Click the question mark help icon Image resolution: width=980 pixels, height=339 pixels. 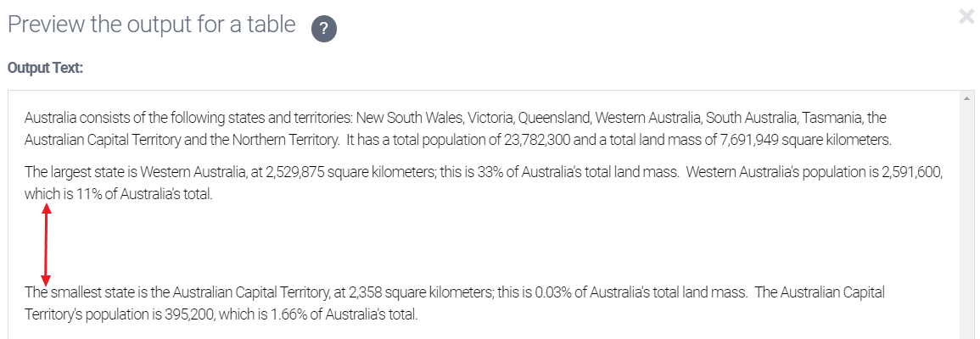coord(324,29)
